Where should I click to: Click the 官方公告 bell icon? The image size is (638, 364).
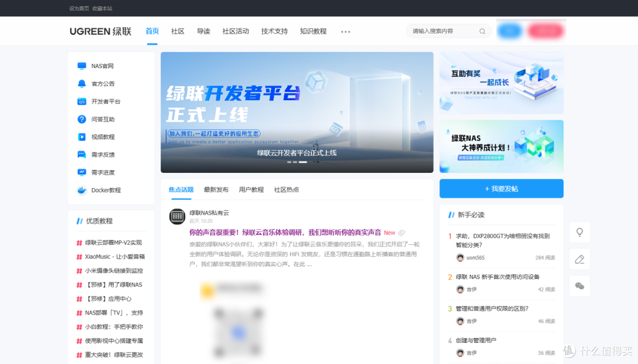pyautogui.click(x=82, y=84)
